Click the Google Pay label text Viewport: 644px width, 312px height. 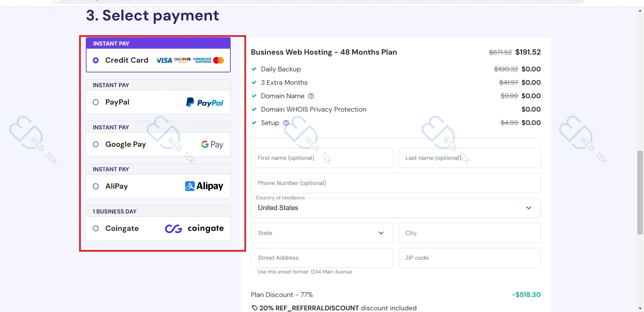[126, 144]
